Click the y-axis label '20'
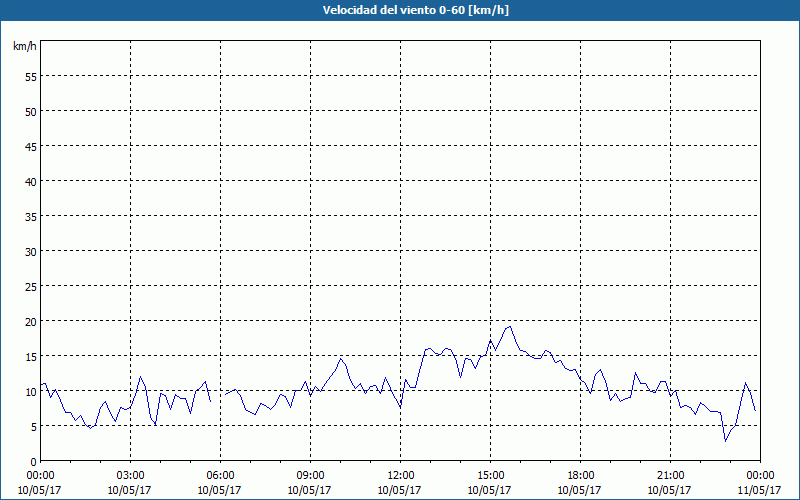The image size is (800, 500). click(31, 321)
